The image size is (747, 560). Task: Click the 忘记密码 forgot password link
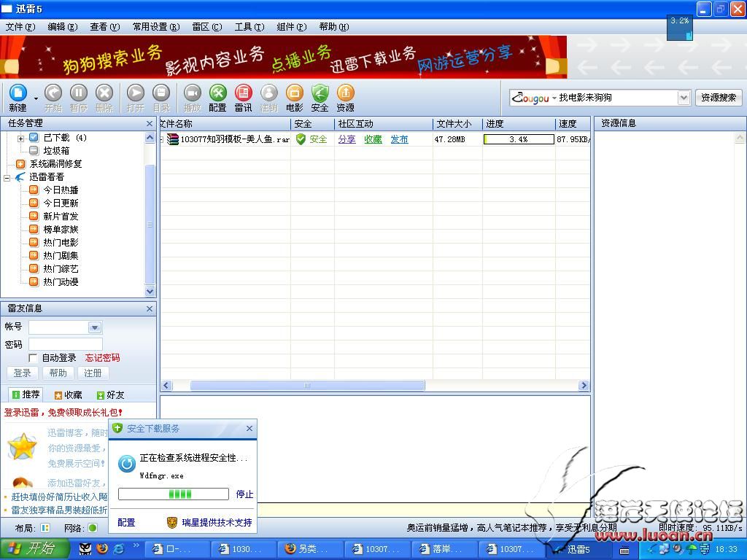[102, 358]
